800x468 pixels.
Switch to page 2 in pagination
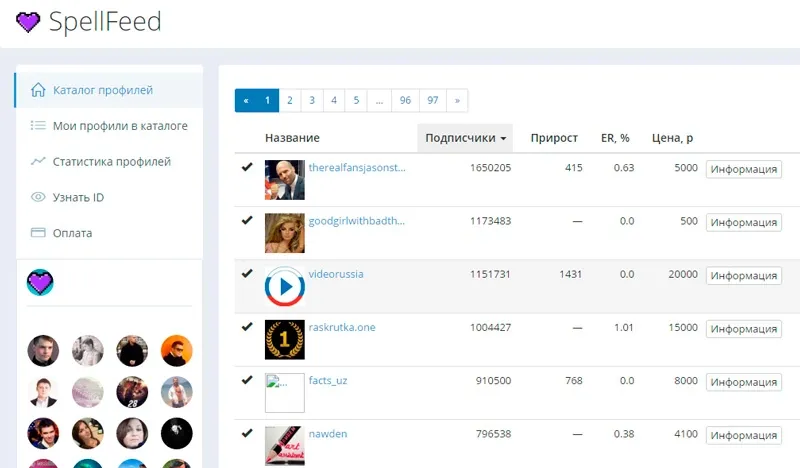click(x=290, y=101)
